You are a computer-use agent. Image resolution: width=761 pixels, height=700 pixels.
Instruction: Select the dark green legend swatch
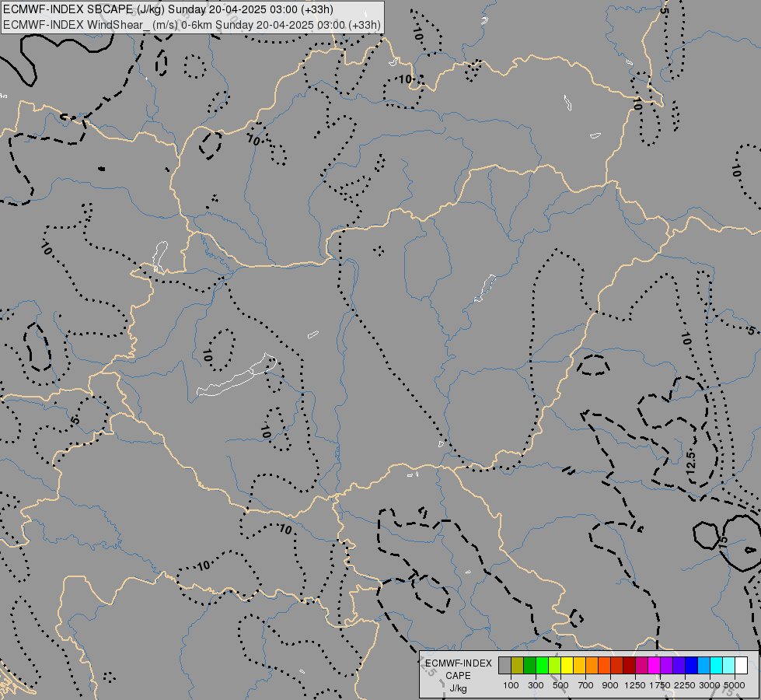pos(529,665)
